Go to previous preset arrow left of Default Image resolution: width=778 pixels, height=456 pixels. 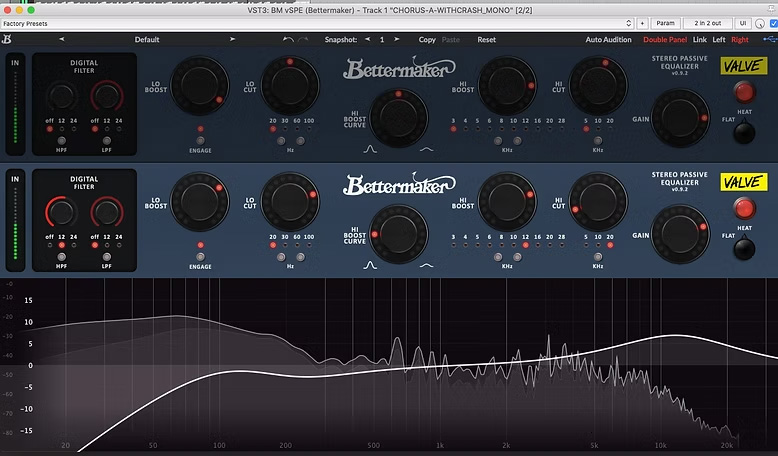pyautogui.click(x=62, y=39)
